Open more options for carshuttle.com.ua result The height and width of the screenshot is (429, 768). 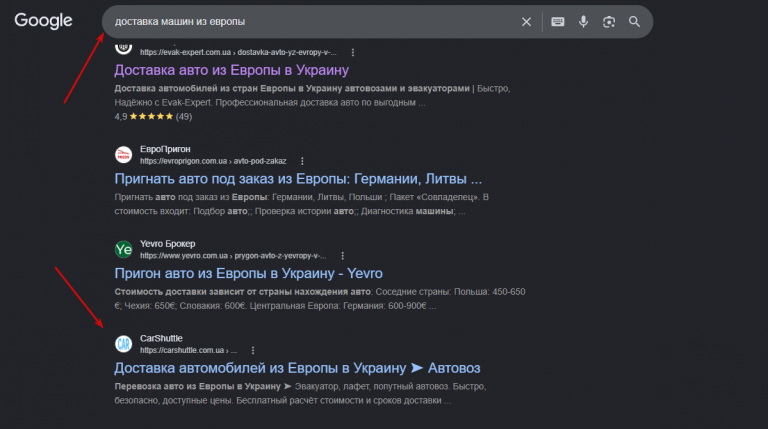[253, 350]
